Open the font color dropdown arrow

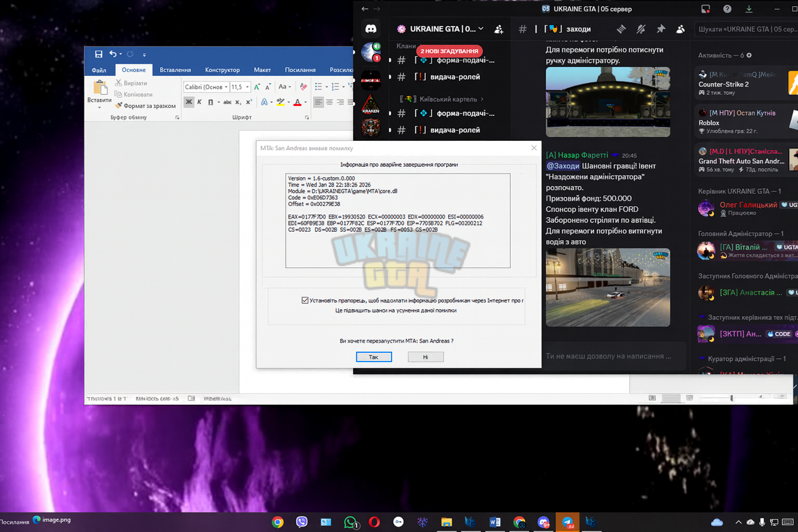pyautogui.click(x=305, y=102)
